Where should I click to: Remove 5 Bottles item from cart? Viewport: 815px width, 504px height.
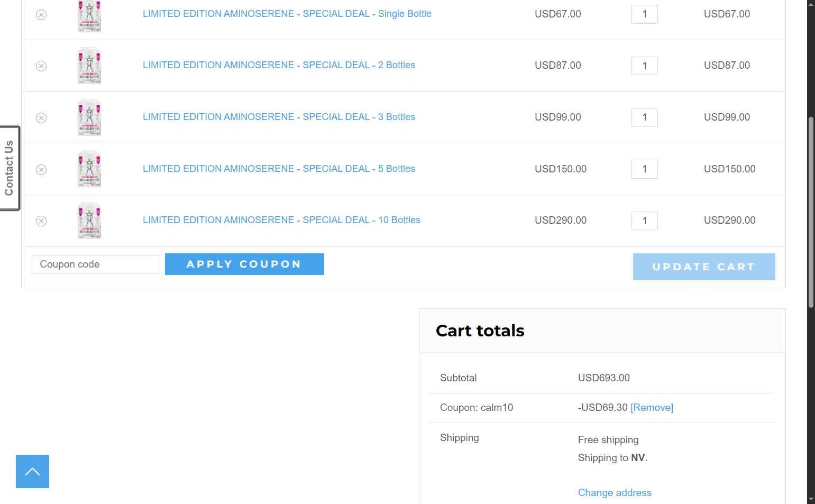click(x=41, y=170)
